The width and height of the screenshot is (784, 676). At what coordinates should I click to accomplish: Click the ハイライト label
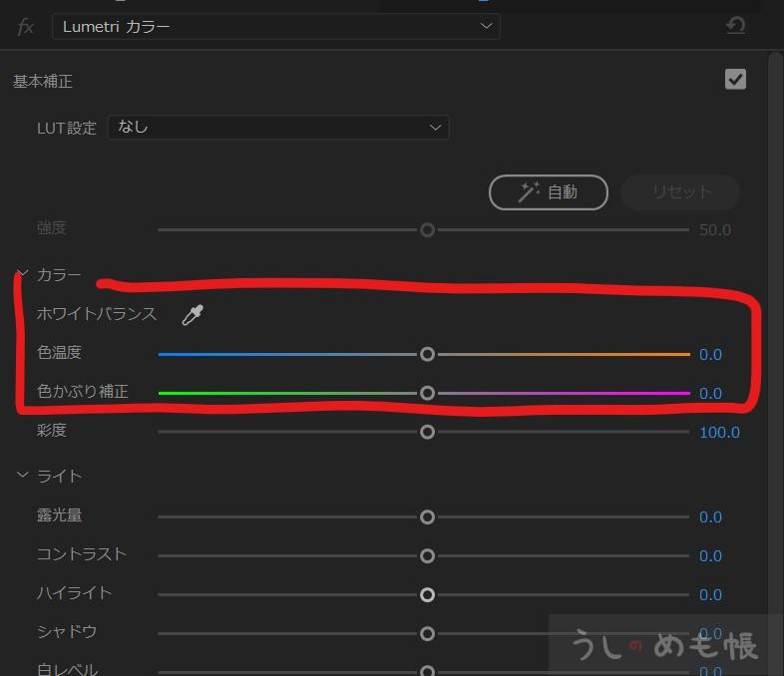(74, 593)
